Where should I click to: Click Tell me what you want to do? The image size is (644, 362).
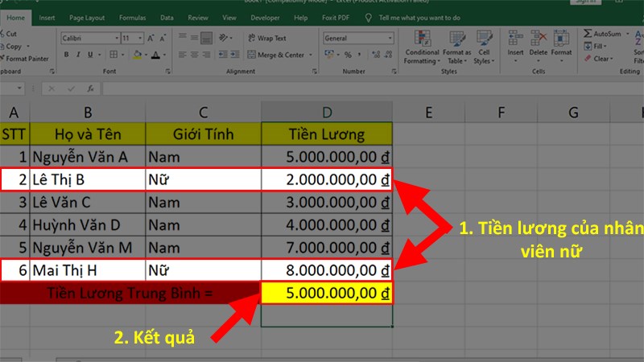419,18
